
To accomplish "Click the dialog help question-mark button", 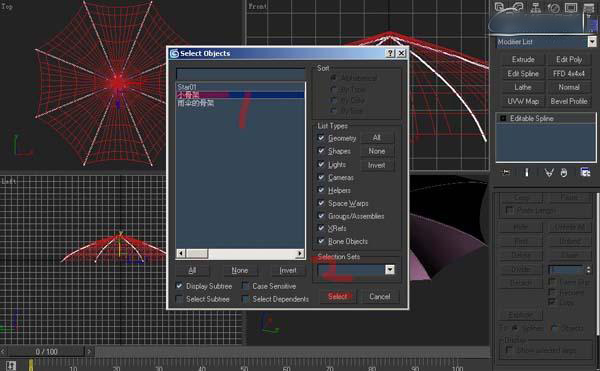I will 390,53.
